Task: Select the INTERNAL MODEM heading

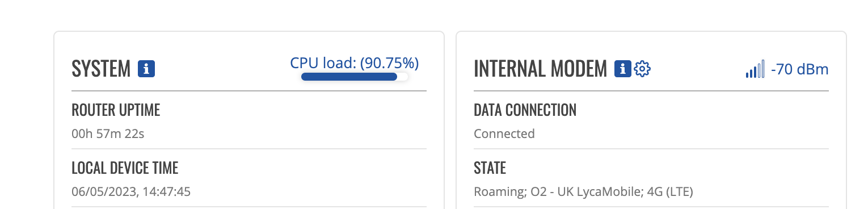Action: tap(541, 69)
